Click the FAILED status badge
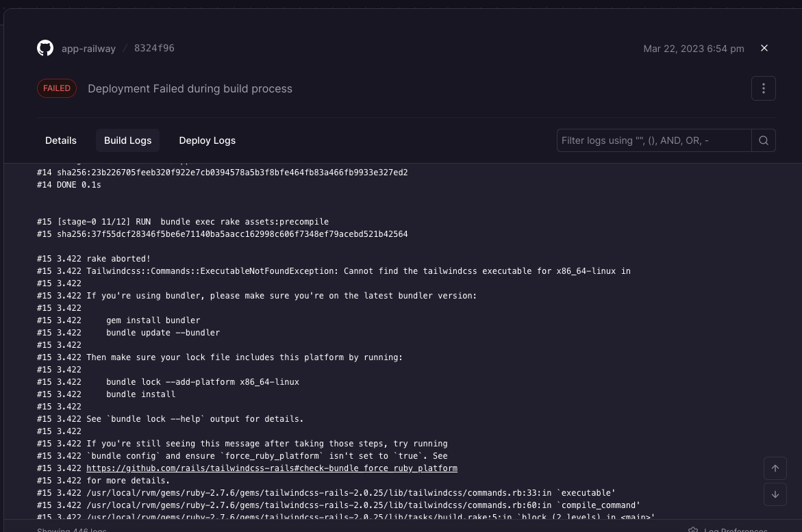 click(57, 88)
